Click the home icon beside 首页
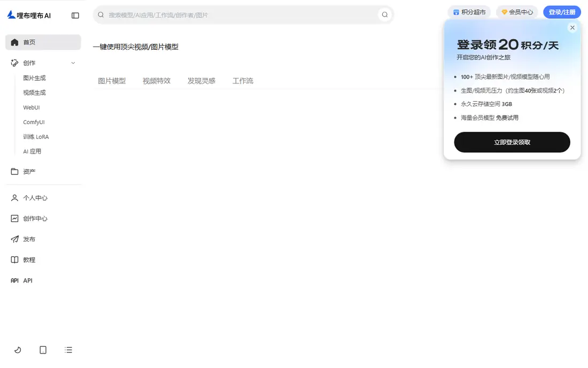The width and height of the screenshot is (588, 368). pyautogui.click(x=14, y=42)
